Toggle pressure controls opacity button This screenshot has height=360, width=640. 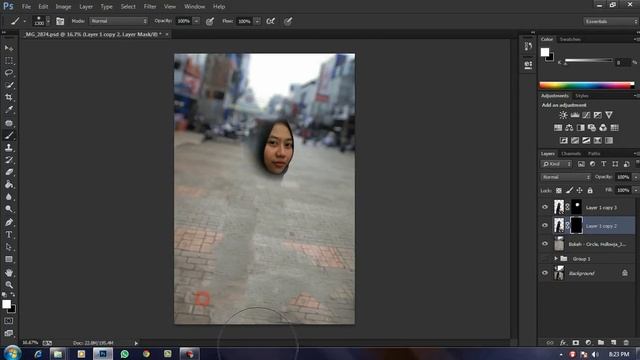[210, 21]
